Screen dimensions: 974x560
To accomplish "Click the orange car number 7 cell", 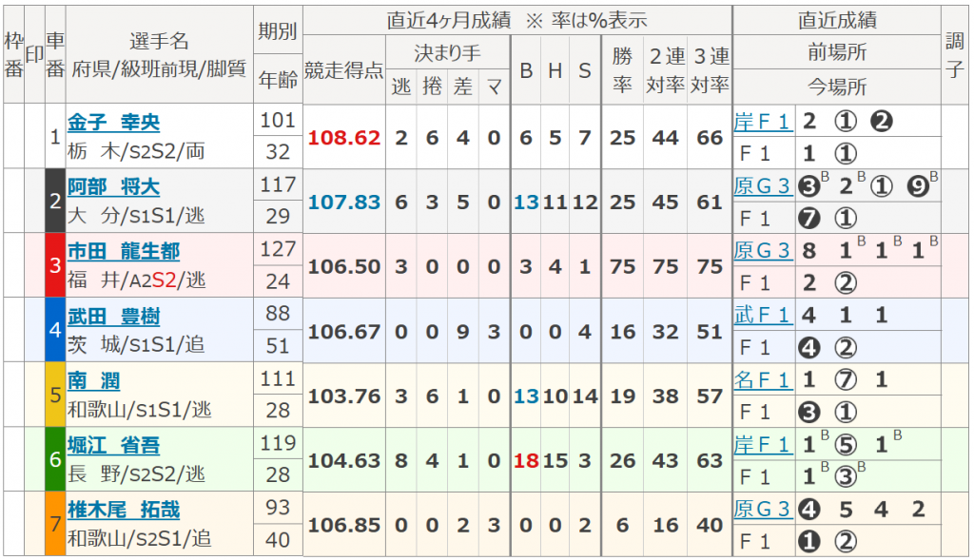I will [55, 524].
